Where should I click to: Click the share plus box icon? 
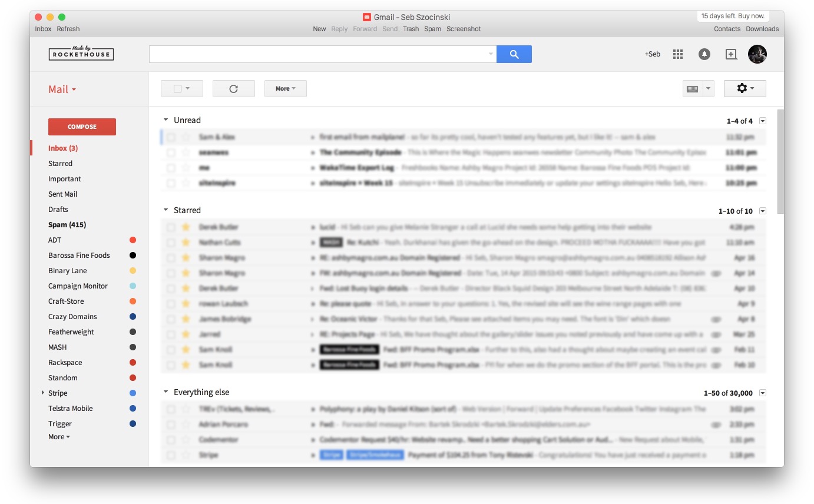[x=731, y=54]
